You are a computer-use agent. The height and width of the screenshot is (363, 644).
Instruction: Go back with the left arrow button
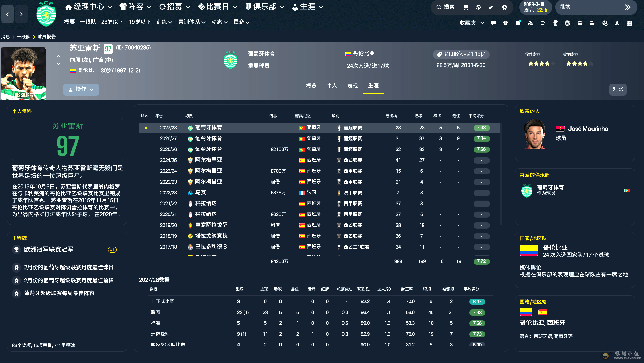pos(7,14)
